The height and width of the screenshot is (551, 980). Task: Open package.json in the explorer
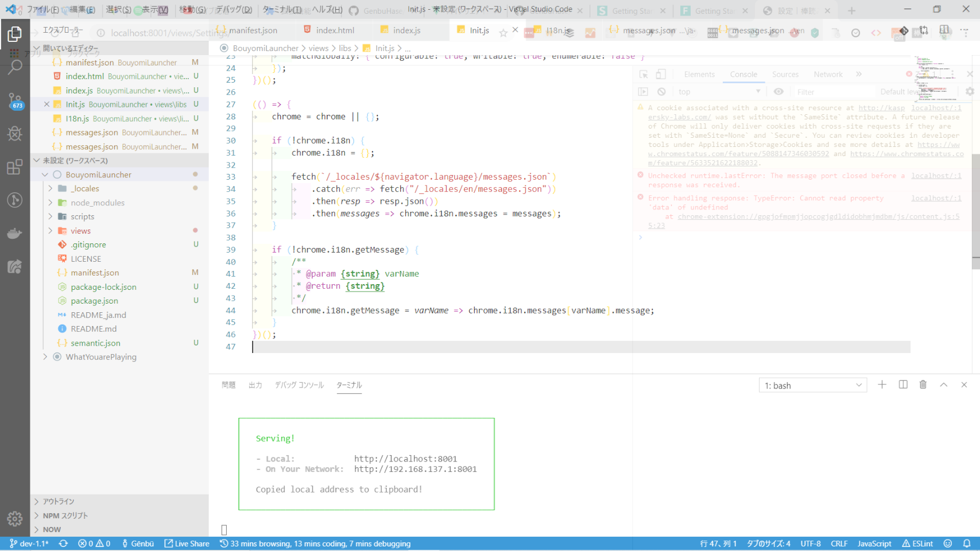click(x=94, y=301)
